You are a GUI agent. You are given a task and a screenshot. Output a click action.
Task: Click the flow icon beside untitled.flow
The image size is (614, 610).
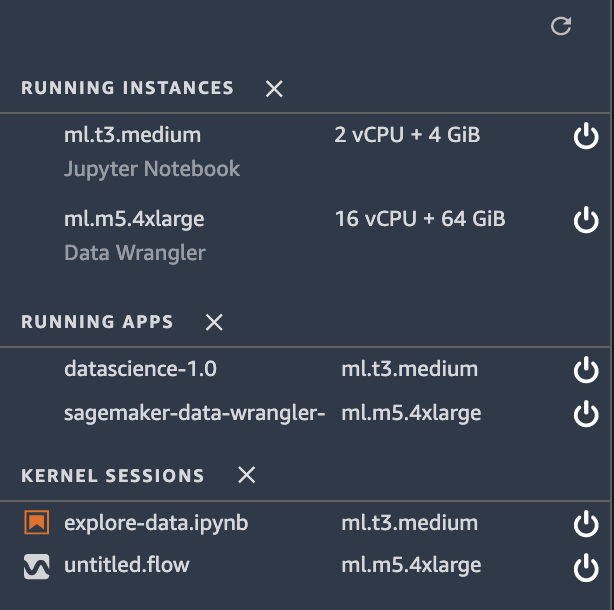coord(37,566)
